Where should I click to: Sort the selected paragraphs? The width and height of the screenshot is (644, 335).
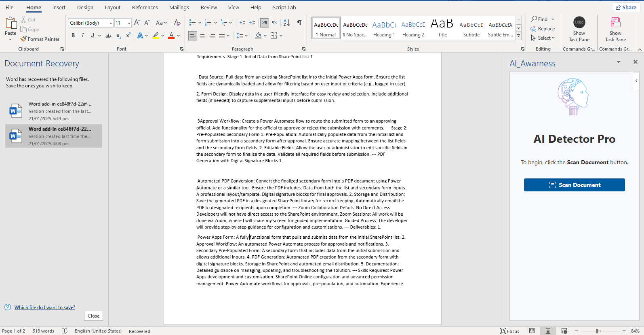[287, 23]
